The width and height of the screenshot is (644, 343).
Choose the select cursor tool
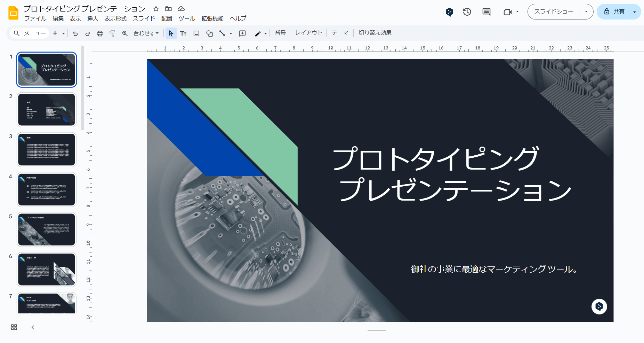tap(171, 33)
